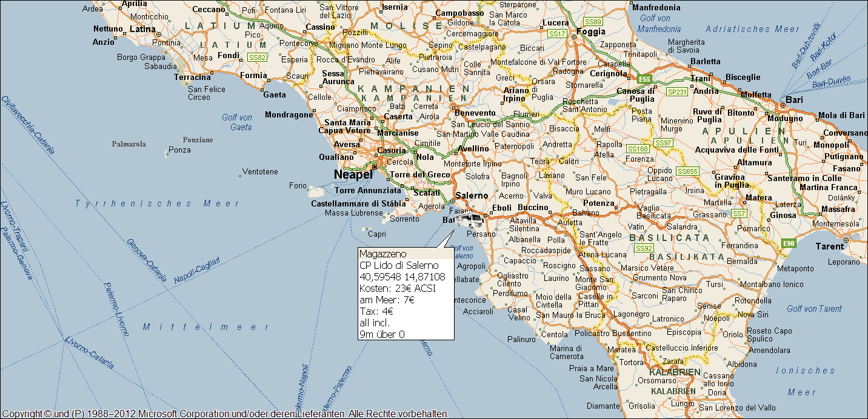The height and width of the screenshot is (419, 868).
Task: Select the Foggia city marker
Action: 574,37
